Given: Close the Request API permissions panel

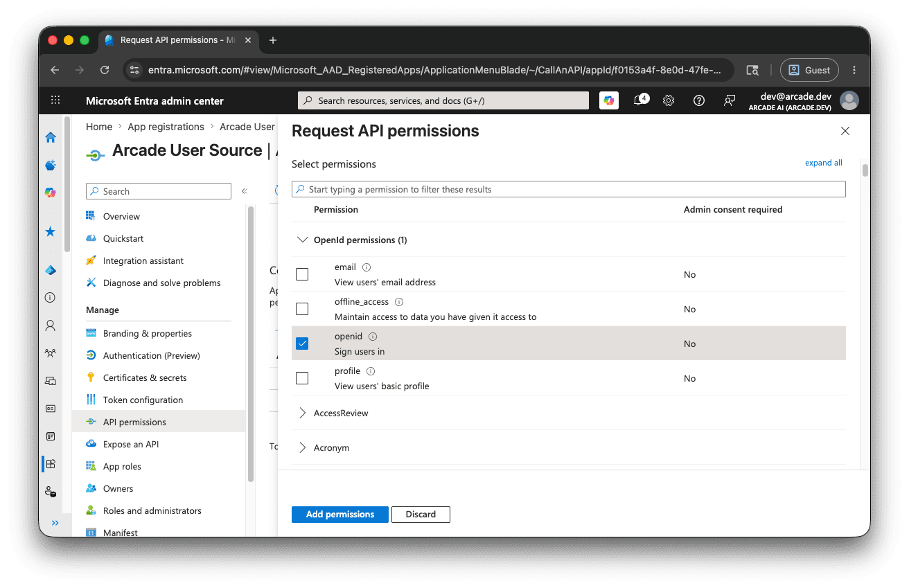Looking at the screenshot, I should (x=845, y=131).
